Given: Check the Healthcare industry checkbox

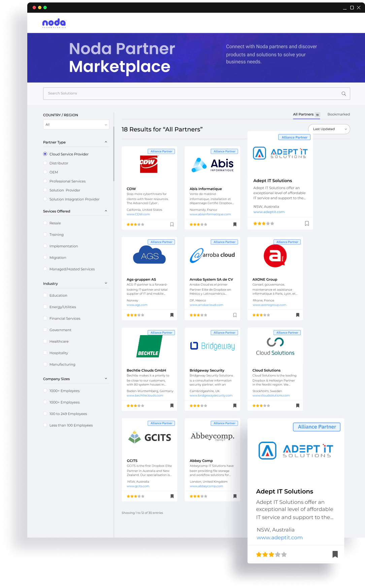Looking at the screenshot, I should [x=45, y=342].
